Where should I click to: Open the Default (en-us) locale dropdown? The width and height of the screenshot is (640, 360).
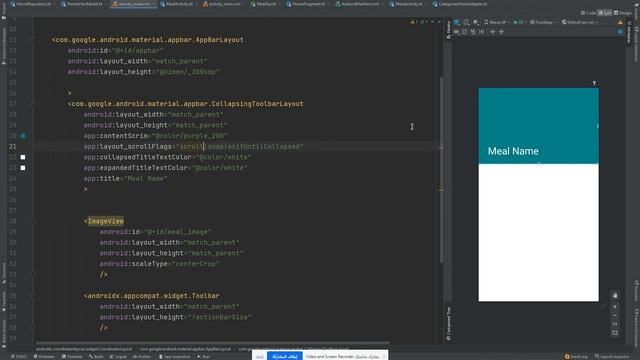(580, 22)
